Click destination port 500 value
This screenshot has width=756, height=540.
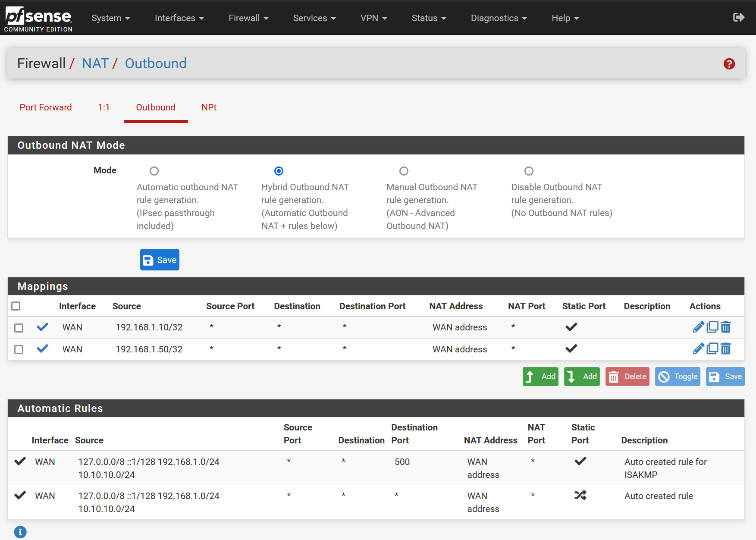coord(402,462)
